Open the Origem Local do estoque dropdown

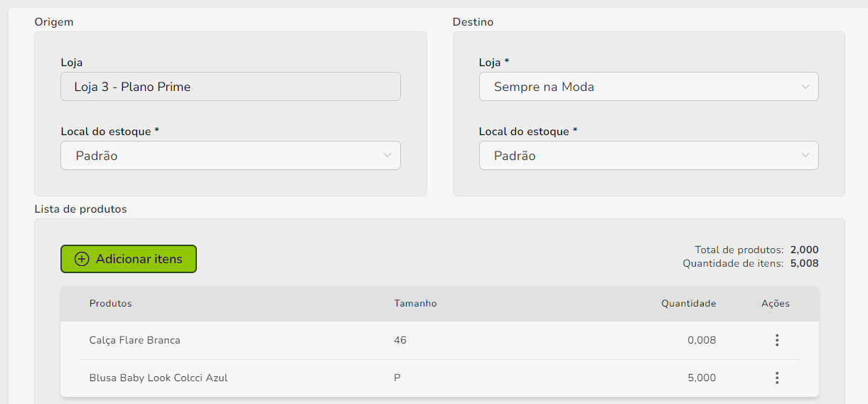tap(230, 156)
